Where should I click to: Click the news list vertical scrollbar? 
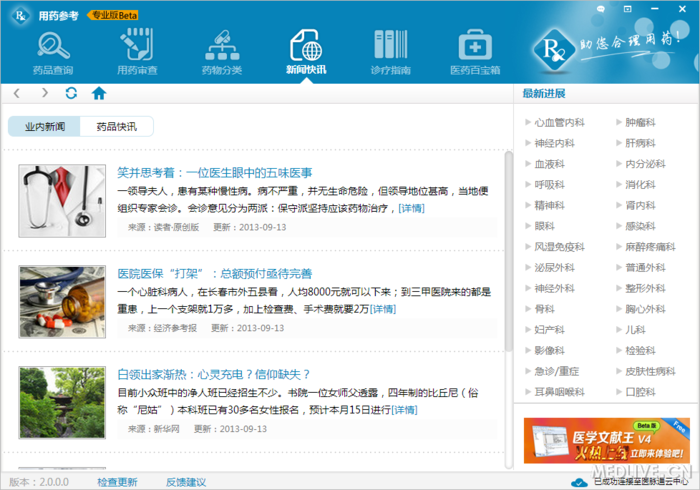point(508,252)
